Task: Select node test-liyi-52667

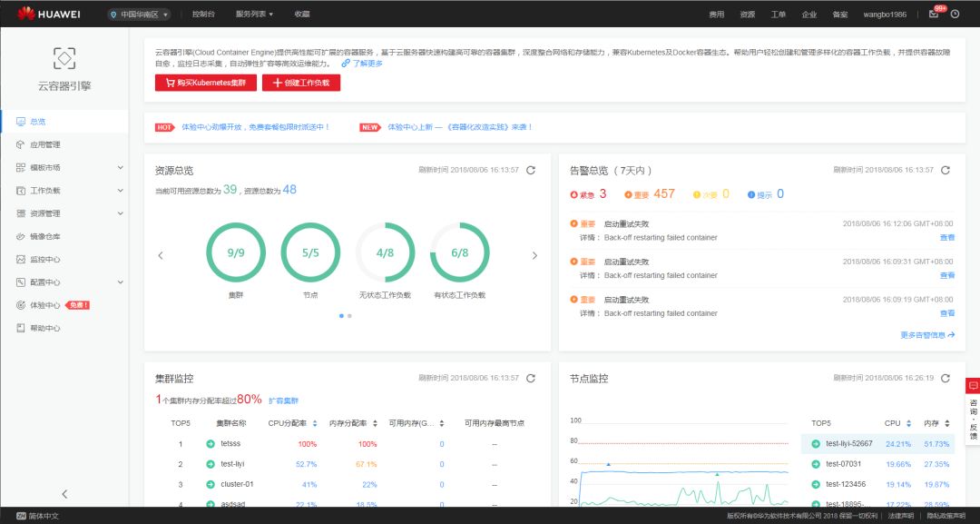Action: 878,444
